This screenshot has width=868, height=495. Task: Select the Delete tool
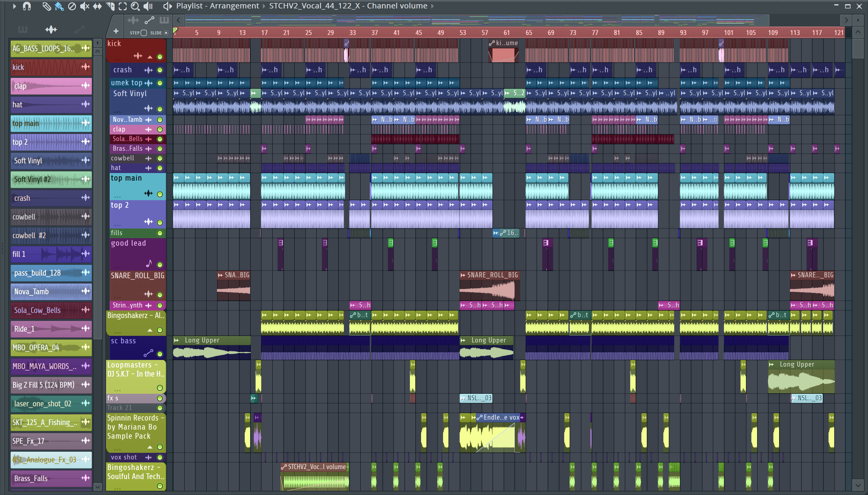click(72, 6)
